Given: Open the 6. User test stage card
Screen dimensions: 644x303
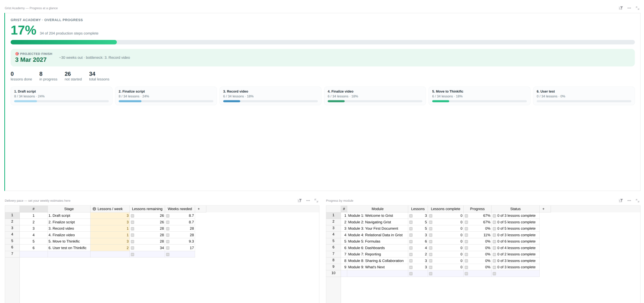Looking at the screenshot, I should [584, 96].
